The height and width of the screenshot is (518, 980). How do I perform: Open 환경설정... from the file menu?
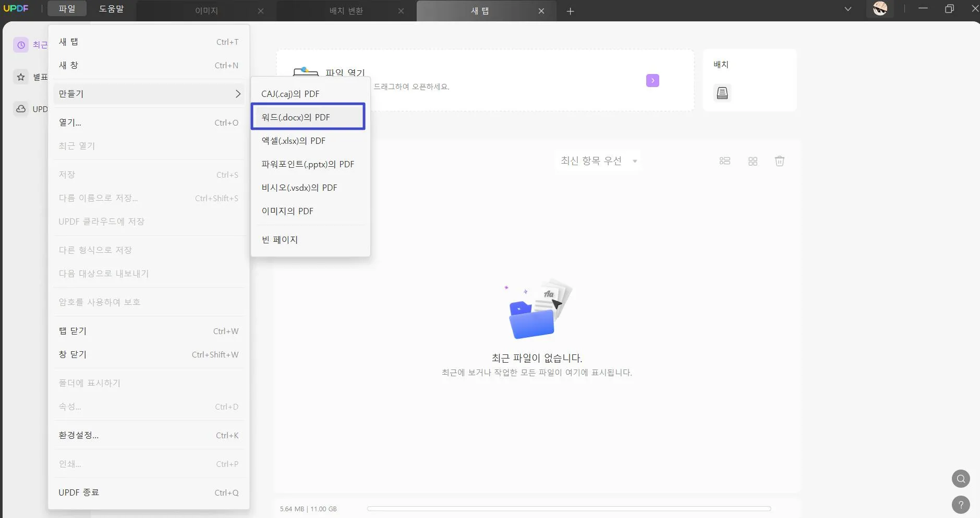click(x=149, y=435)
